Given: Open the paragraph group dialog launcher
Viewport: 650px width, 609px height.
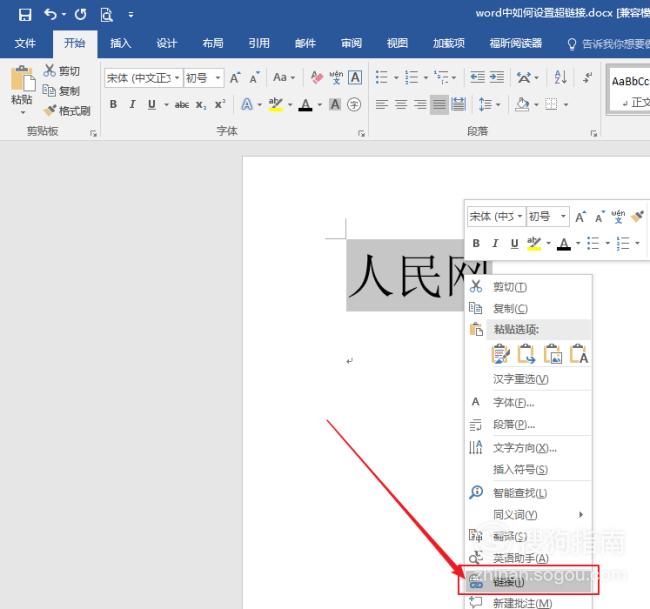Looking at the screenshot, I should click(594, 133).
